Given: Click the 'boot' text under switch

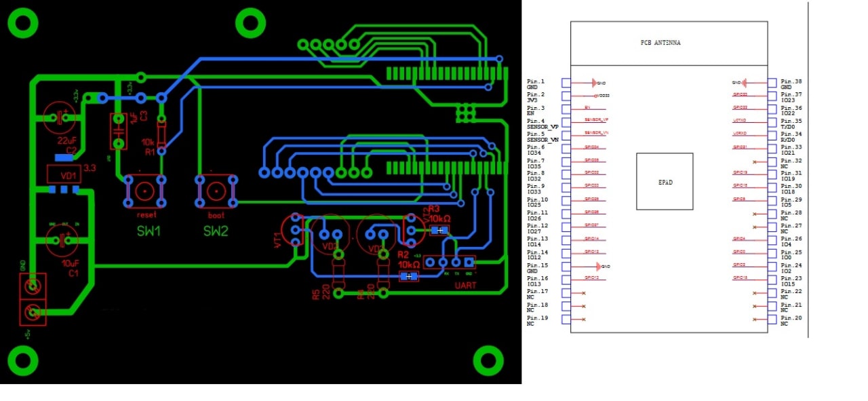Looking at the screenshot, I should pyautogui.click(x=216, y=215).
